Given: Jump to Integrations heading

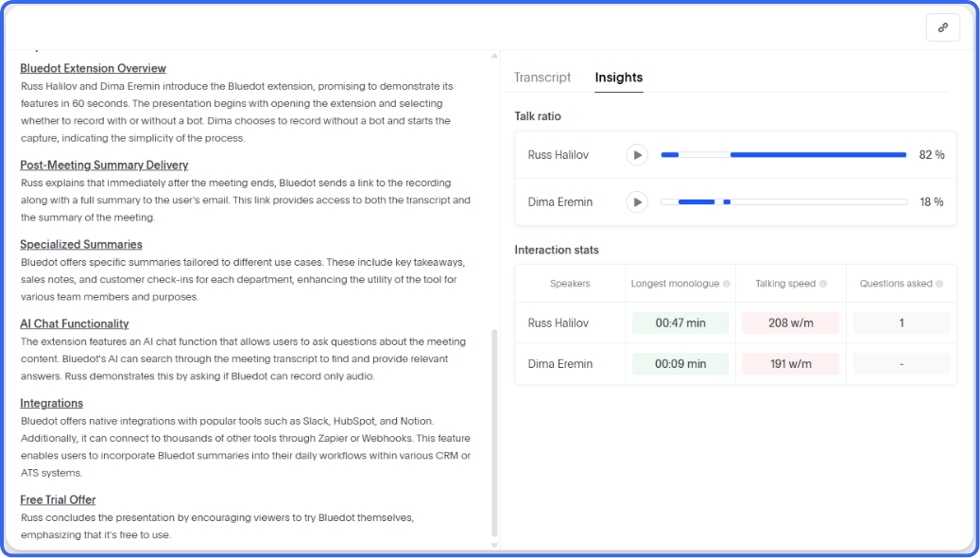Looking at the screenshot, I should click(51, 404).
